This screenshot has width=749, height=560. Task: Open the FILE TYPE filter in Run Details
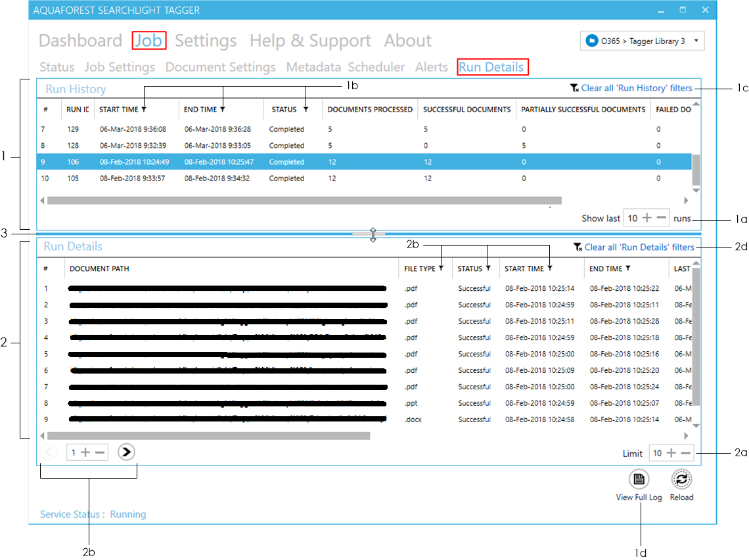click(442, 268)
